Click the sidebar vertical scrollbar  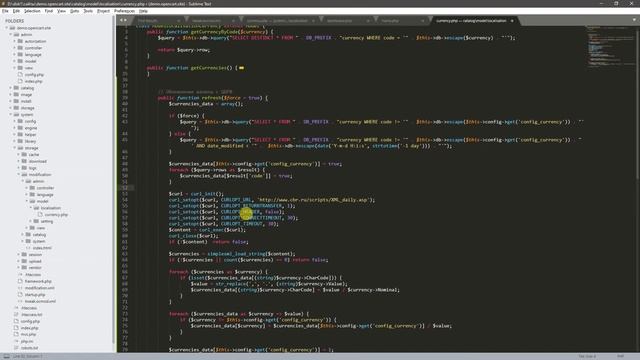coord(114,180)
